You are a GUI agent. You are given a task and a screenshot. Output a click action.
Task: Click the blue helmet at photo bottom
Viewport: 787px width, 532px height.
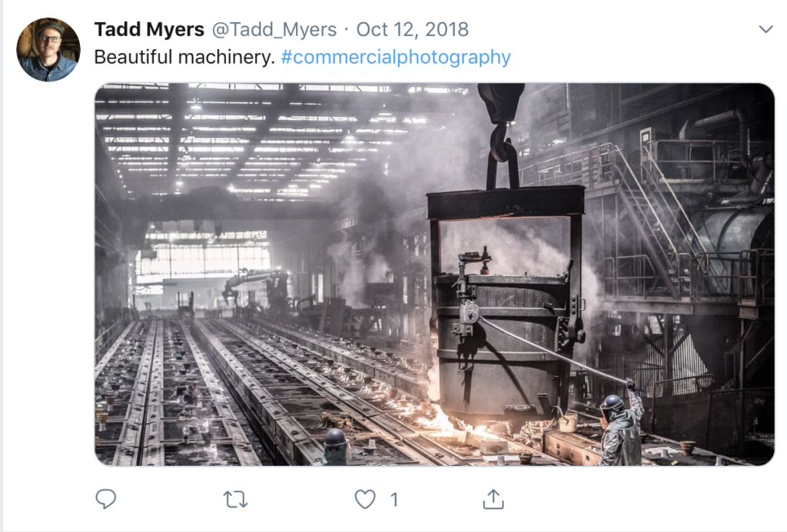point(336,438)
